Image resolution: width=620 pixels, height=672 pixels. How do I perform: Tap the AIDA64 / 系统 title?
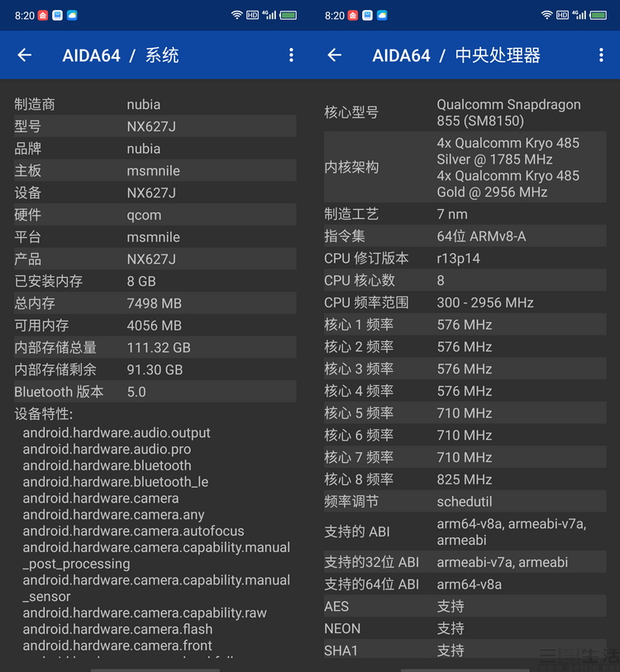(121, 55)
